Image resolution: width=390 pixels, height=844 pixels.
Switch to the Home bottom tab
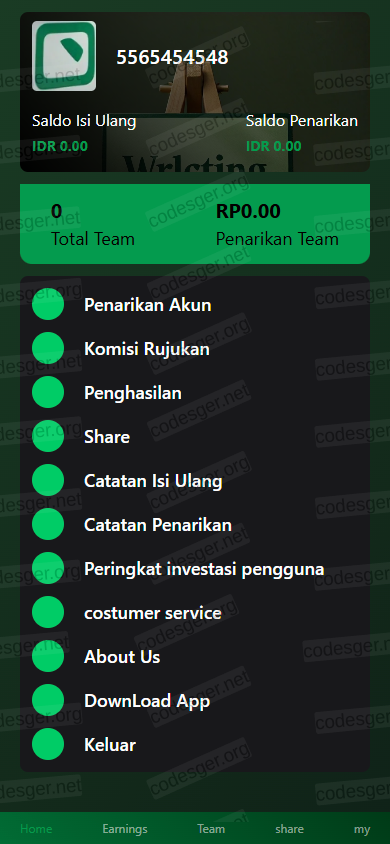pos(36,828)
